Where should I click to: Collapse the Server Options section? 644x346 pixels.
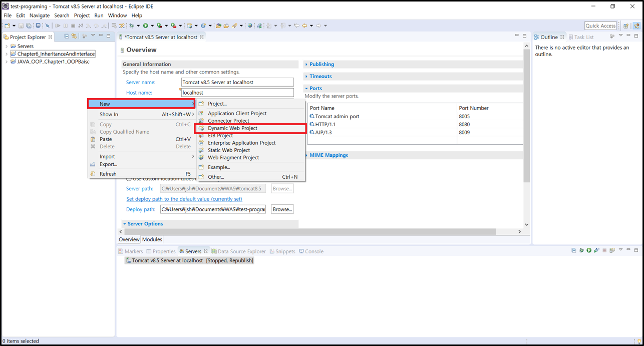coord(125,224)
